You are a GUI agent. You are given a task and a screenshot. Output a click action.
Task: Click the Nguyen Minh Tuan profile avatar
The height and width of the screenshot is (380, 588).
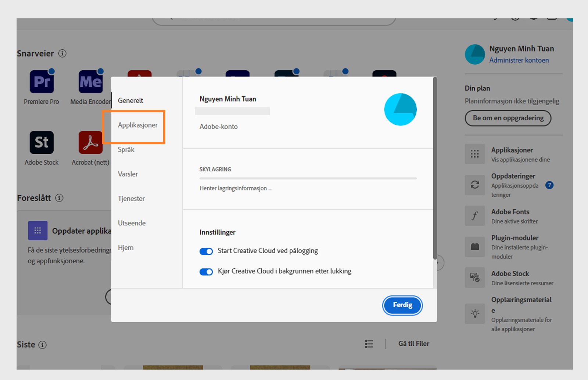tap(475, 54)
